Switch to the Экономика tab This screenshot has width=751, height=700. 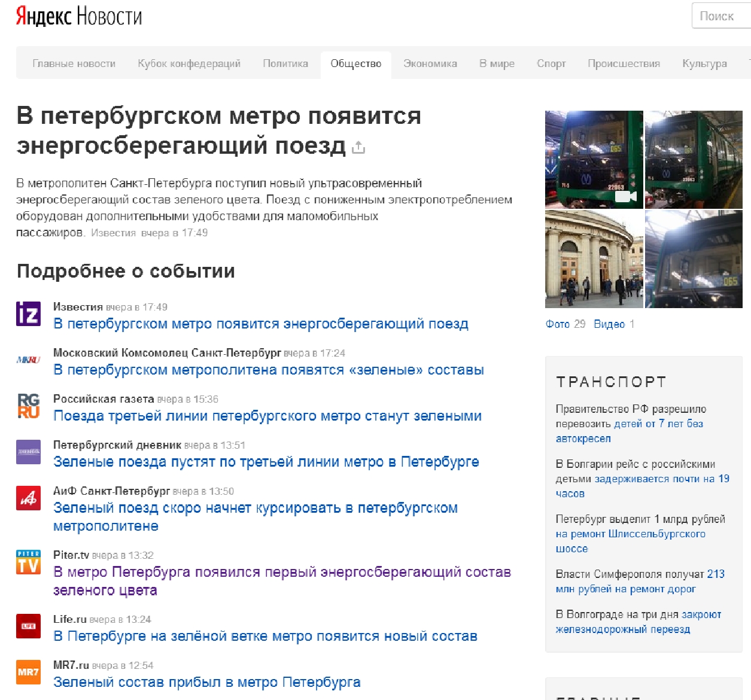point(430,63)
